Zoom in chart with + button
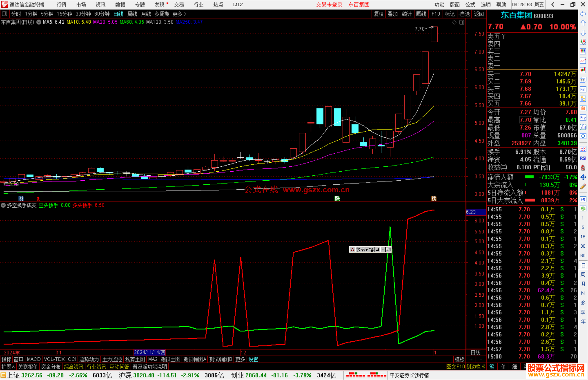 coord(471,359)
